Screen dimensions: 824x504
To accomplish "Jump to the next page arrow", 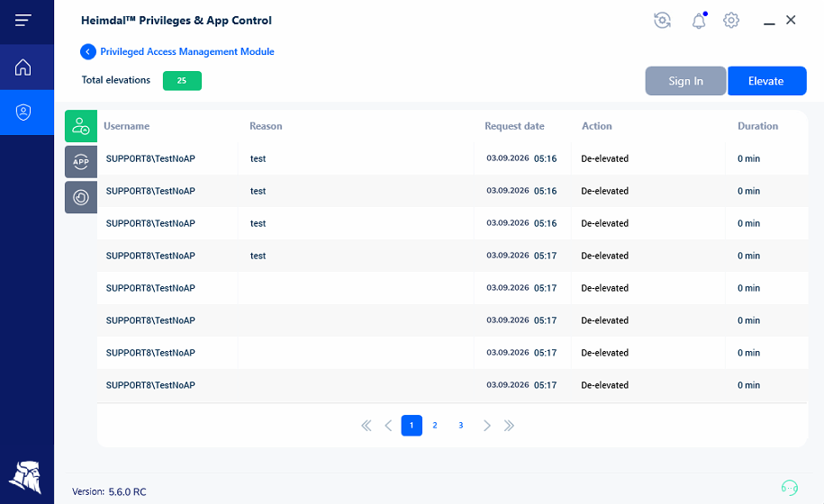I will [486, 425].
